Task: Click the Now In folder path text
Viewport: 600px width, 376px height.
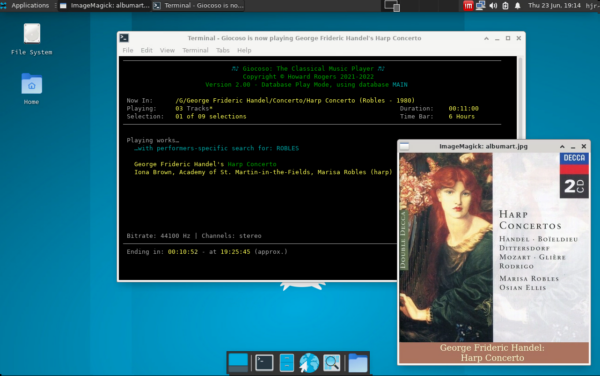Action: [x=295, y=101]
